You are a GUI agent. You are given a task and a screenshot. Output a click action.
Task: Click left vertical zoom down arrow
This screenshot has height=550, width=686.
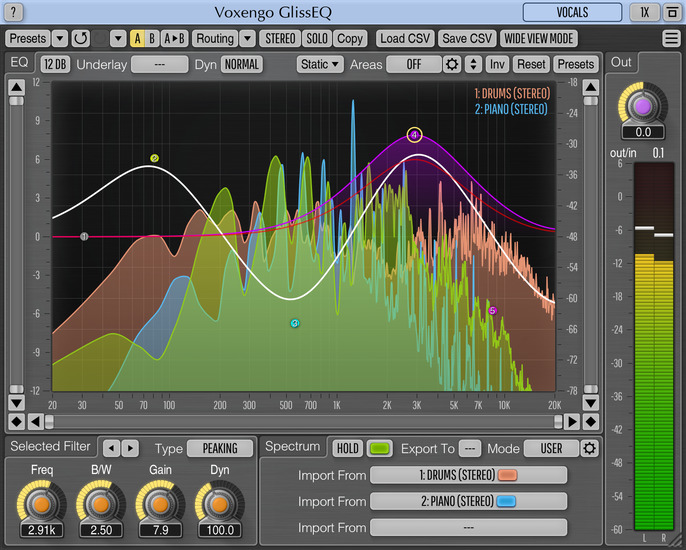17,403
